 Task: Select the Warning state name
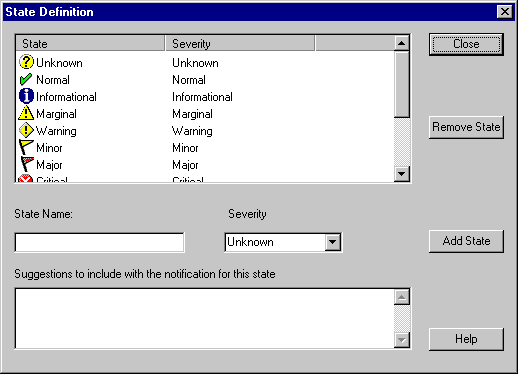pos(56,131)
